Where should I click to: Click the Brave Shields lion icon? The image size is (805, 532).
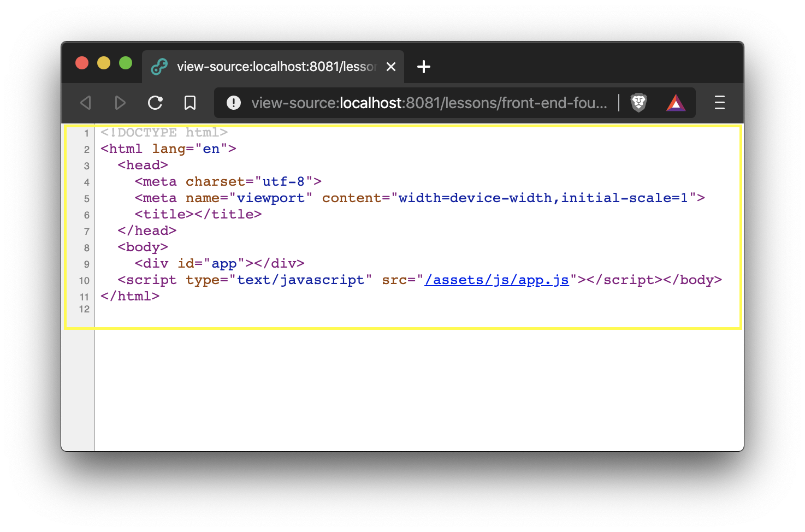point(638,103)
